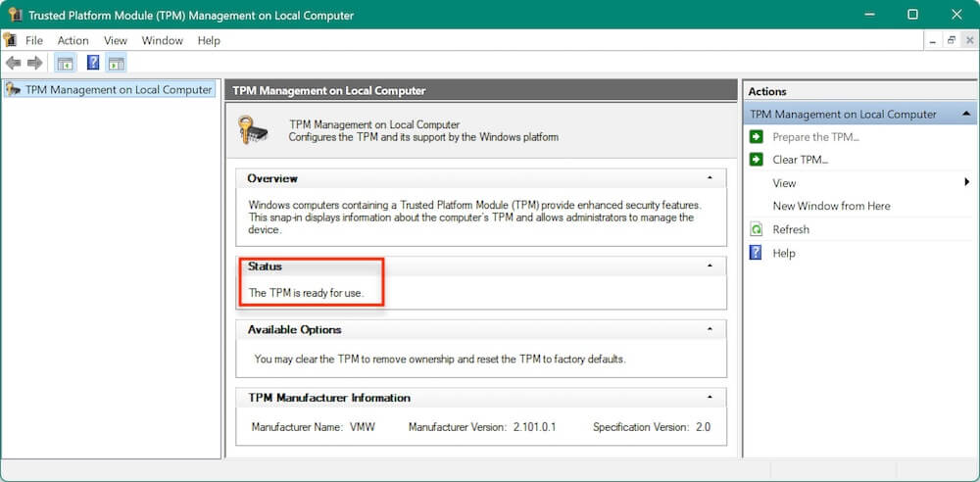Click Overview paragraph about Windows computers
Image resolution: width=980 pixels, height=482 pixels.
pyautogui.click(x=475, y=217)
